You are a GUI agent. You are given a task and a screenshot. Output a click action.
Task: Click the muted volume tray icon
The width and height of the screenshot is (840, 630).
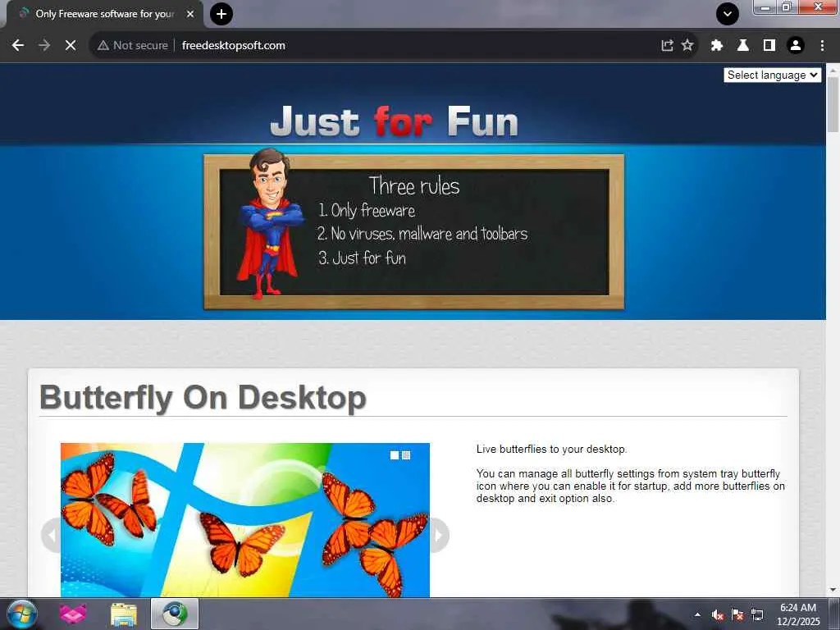(x=717, y=614)
